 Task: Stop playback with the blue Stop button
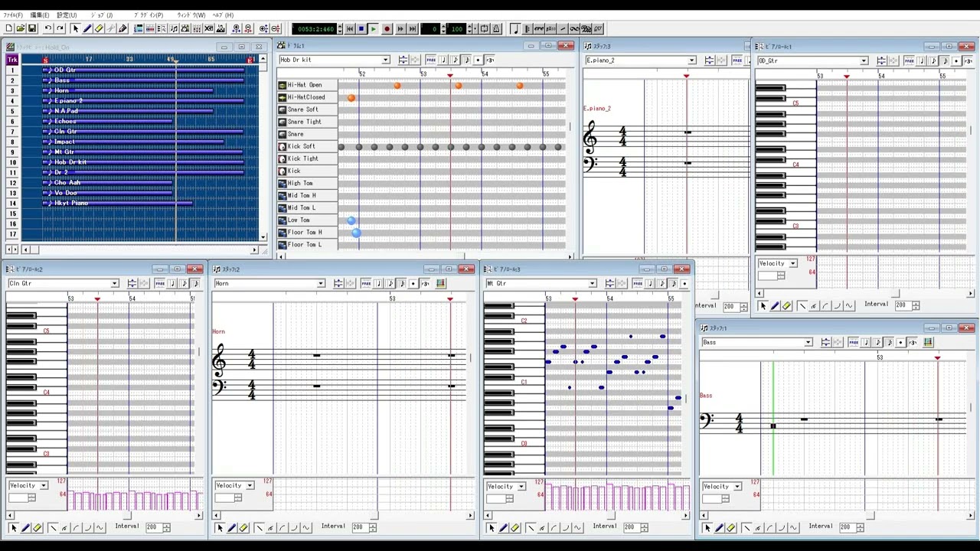tap(361, 29)
